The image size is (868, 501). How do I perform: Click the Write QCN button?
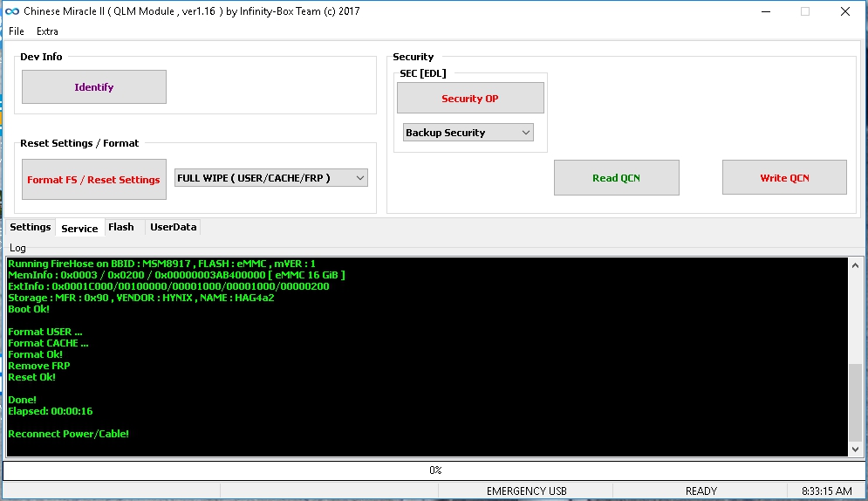click(784, 178)
